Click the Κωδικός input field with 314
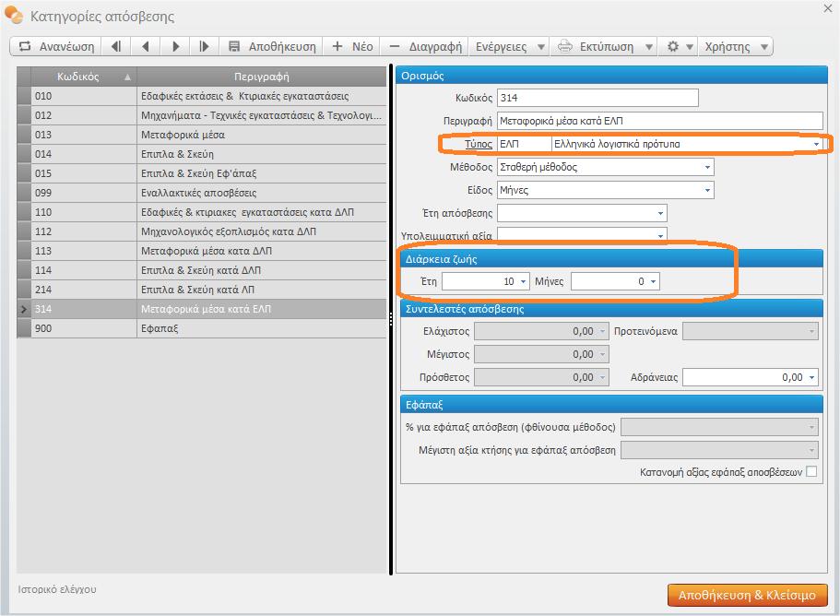Screen dimensions: 840x616 click(597, 98)
